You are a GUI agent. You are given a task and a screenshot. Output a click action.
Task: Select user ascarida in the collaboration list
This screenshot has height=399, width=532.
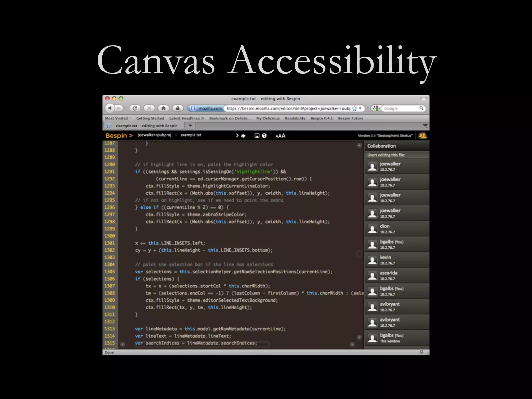coord(397,275)
